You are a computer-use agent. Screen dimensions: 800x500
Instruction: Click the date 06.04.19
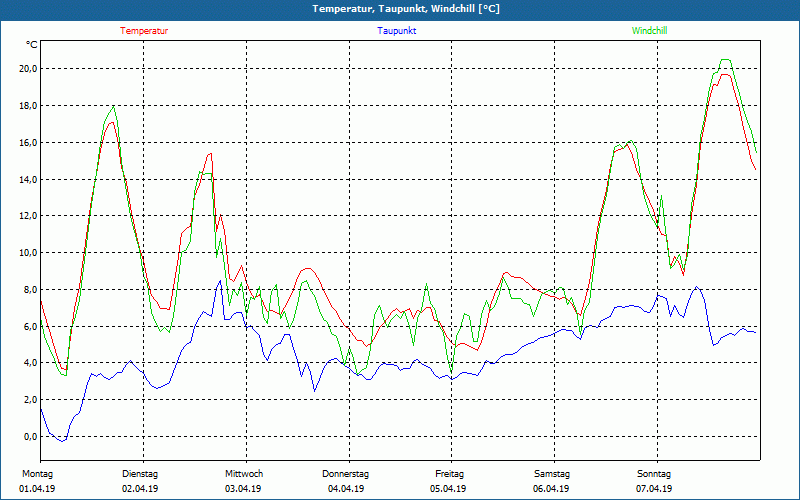pyautogui.click(x=551, y=489)
